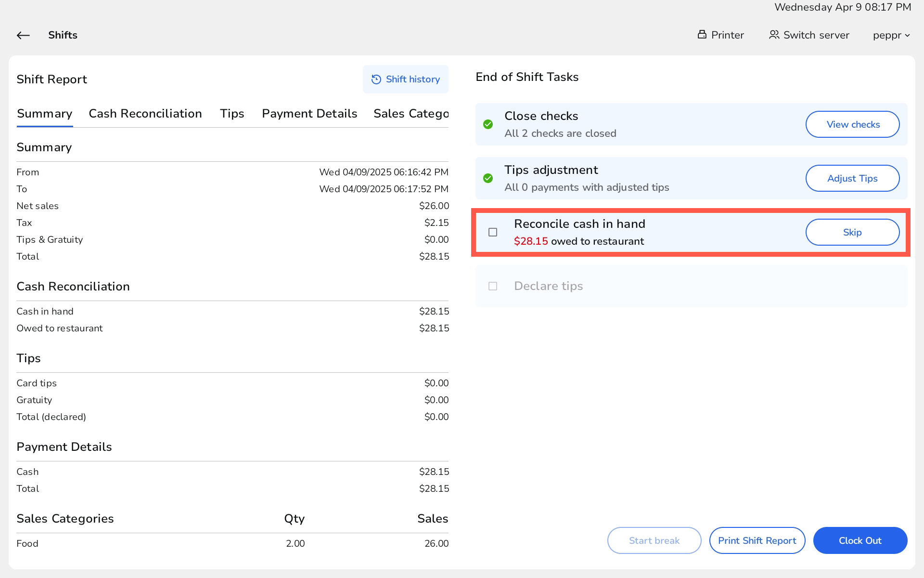The width and height of the screenshot is (924, 578).
Task: Click the Start break button
Action: coord(654,540)
